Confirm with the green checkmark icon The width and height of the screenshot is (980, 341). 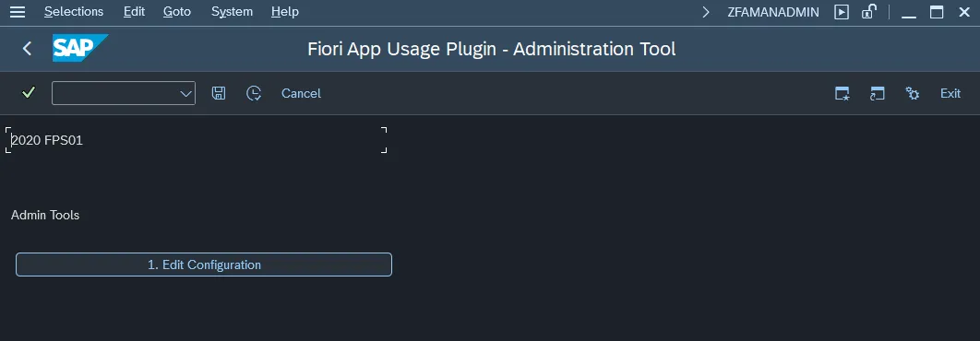pos(28,93)
